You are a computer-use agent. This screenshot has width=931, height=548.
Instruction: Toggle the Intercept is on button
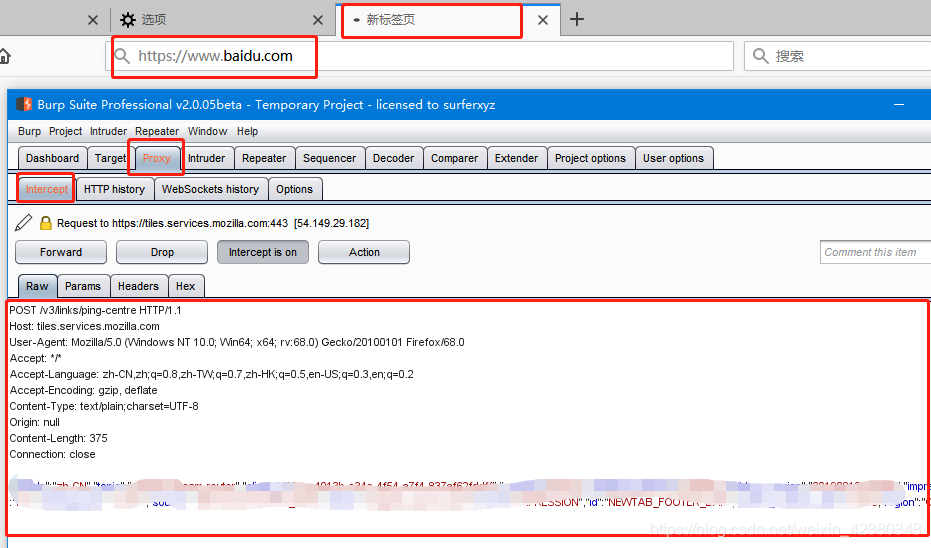point(263,252)
